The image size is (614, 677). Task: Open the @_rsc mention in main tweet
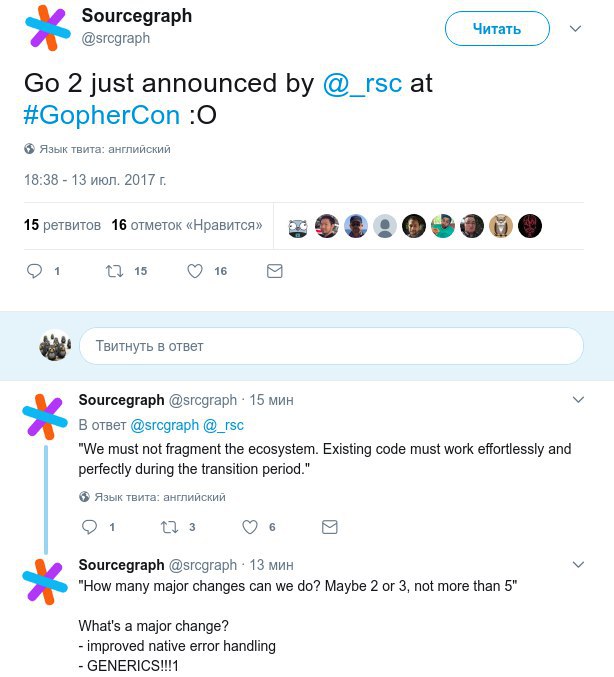coord(363,83)
